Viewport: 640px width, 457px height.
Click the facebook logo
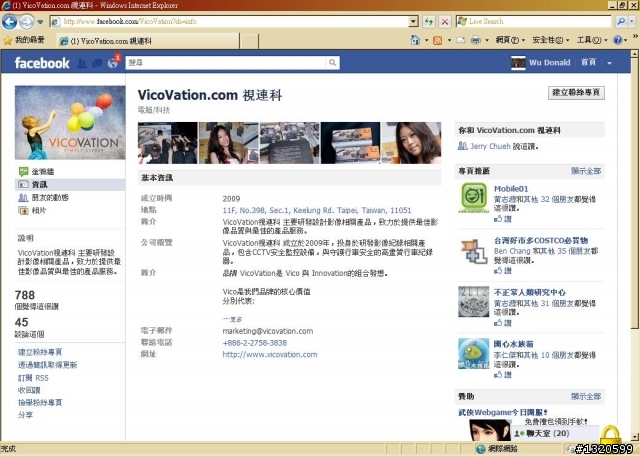click(42, 63)
